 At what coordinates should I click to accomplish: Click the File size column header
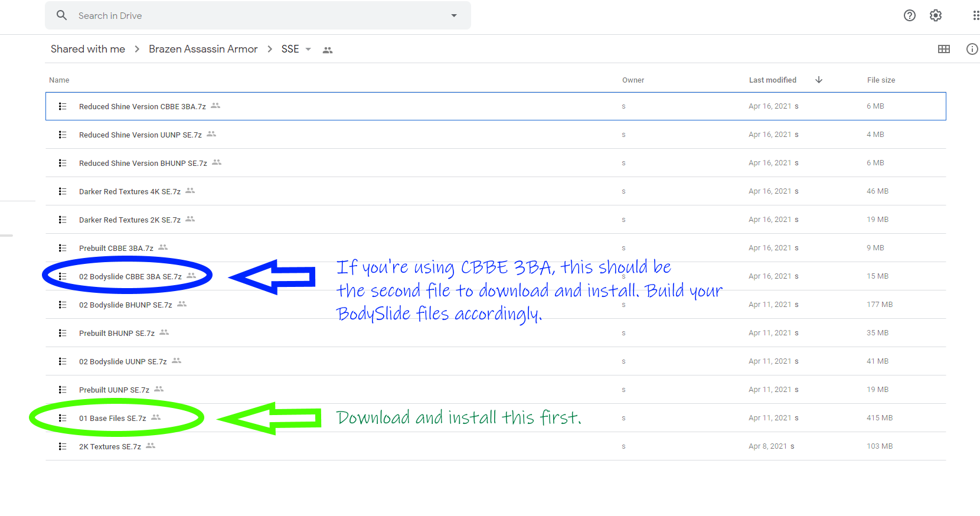[x=881, y=80]
